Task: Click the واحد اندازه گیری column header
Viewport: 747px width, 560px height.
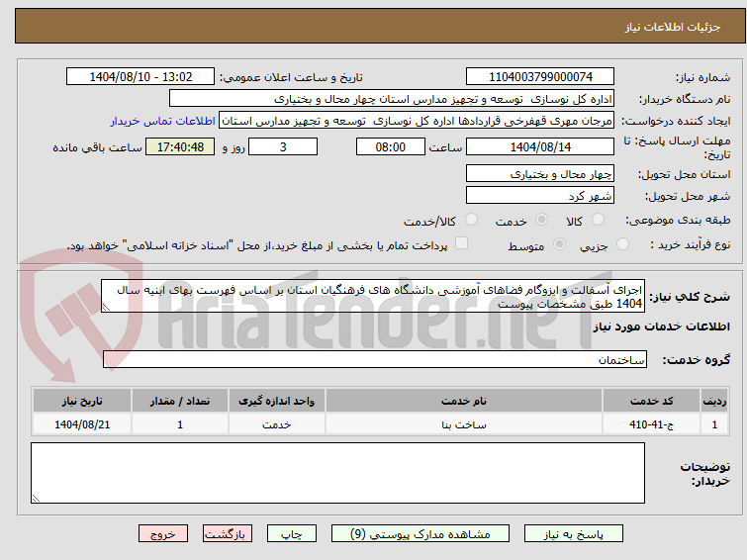Action: (277, 401)
